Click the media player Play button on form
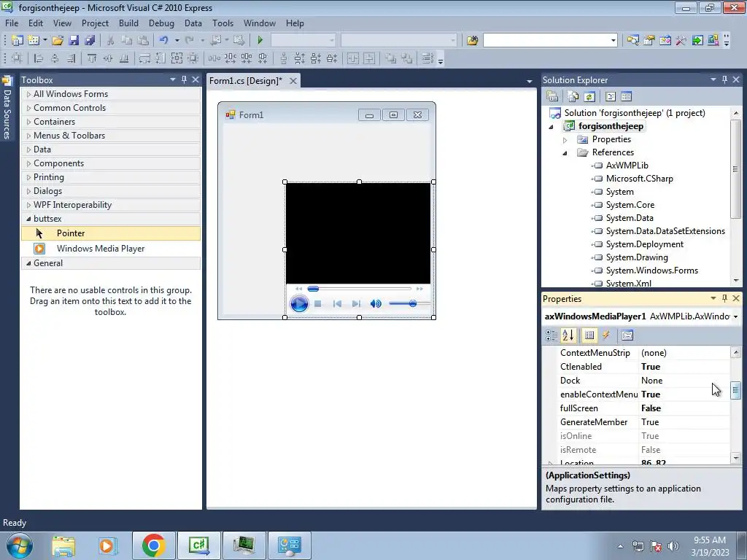This screenshot has width=747, height=560. pyautogui.click(x=299, y=304)
